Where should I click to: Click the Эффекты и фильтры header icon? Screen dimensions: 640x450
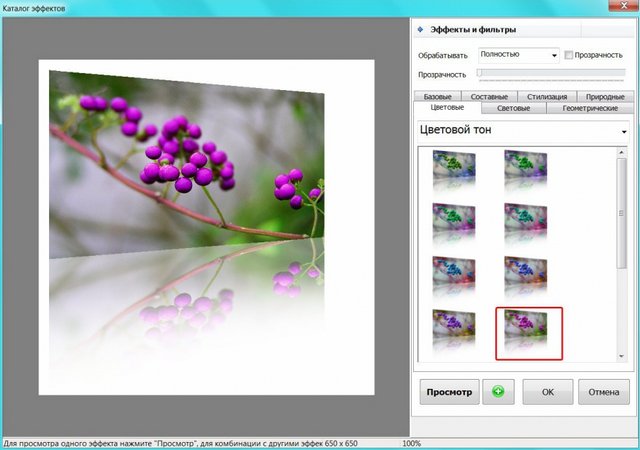pos(421,30)
